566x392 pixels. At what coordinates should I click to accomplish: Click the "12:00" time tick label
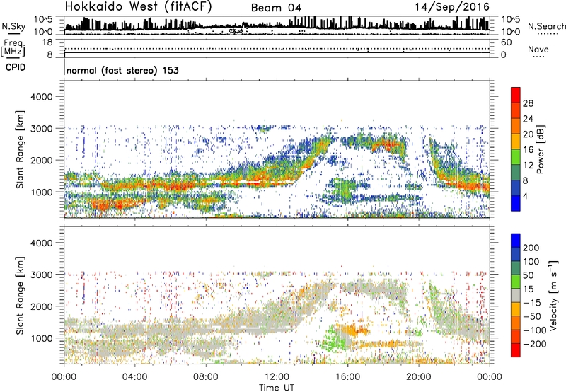pyautogui.click(x=277, y=377)
